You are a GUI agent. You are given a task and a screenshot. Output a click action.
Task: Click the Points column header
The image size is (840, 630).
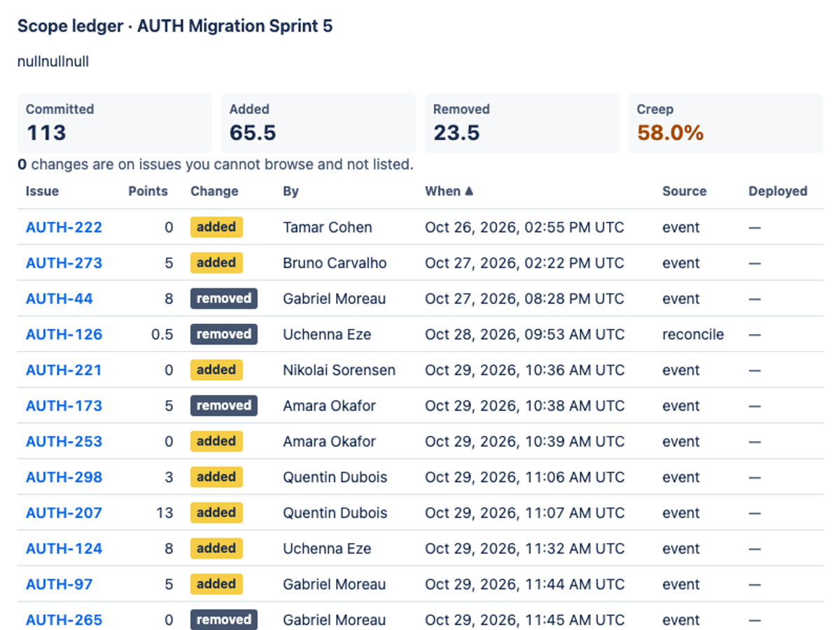[x=148, y=191]
